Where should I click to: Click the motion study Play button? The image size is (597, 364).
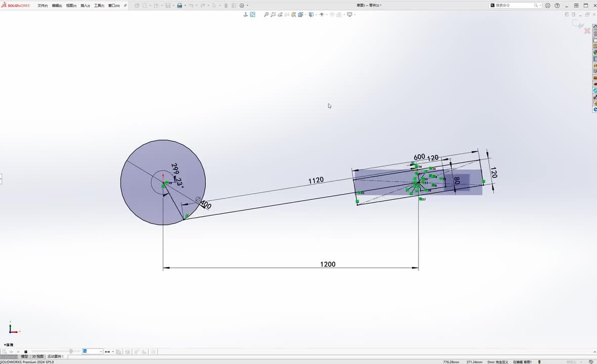coord(18,352)
